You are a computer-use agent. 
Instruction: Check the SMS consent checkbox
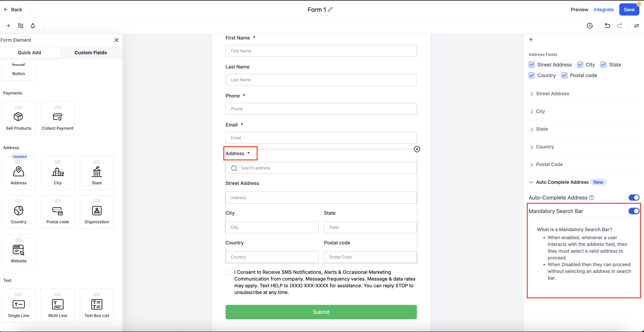click(229, 272)
